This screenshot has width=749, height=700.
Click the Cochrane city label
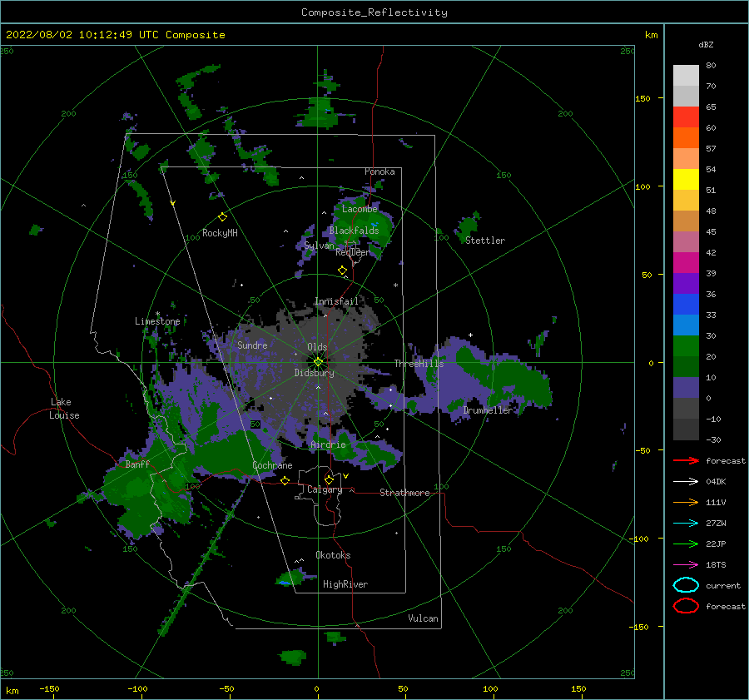(x=272, y=465)
